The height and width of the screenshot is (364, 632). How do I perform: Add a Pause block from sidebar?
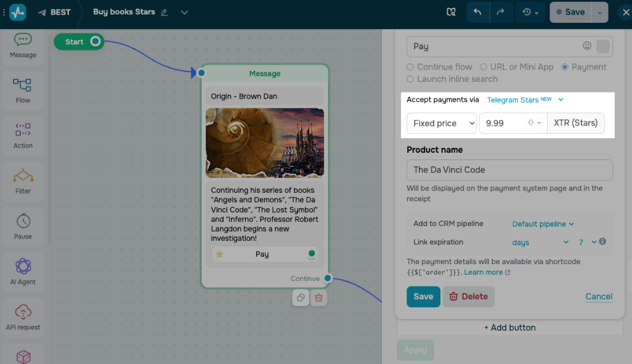[23, 227]
